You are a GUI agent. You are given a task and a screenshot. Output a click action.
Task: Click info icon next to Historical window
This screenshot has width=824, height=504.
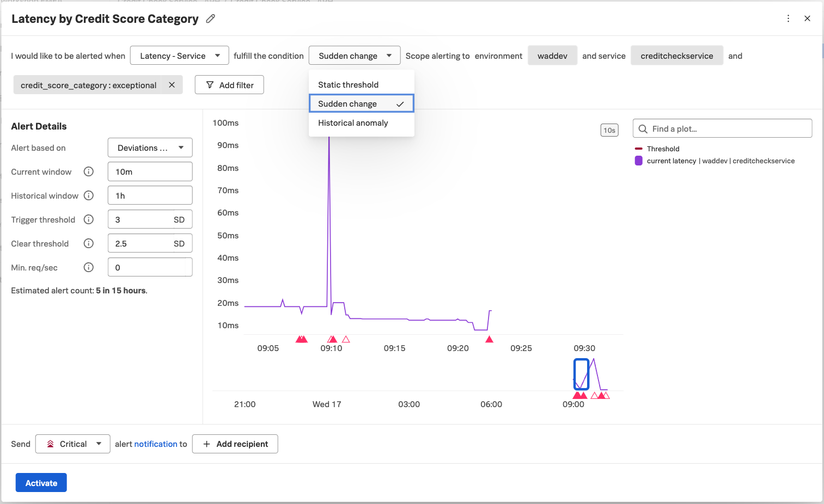pos(89,196)
